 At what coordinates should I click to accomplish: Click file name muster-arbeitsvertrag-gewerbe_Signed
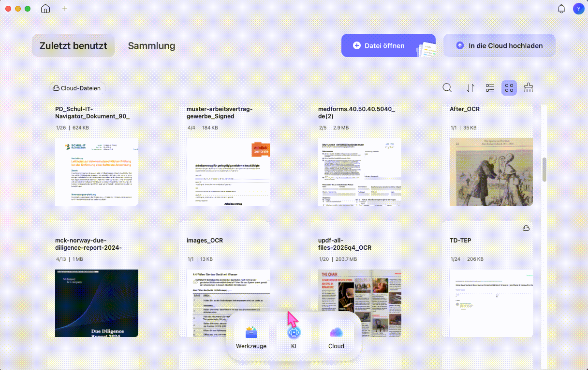220,113
